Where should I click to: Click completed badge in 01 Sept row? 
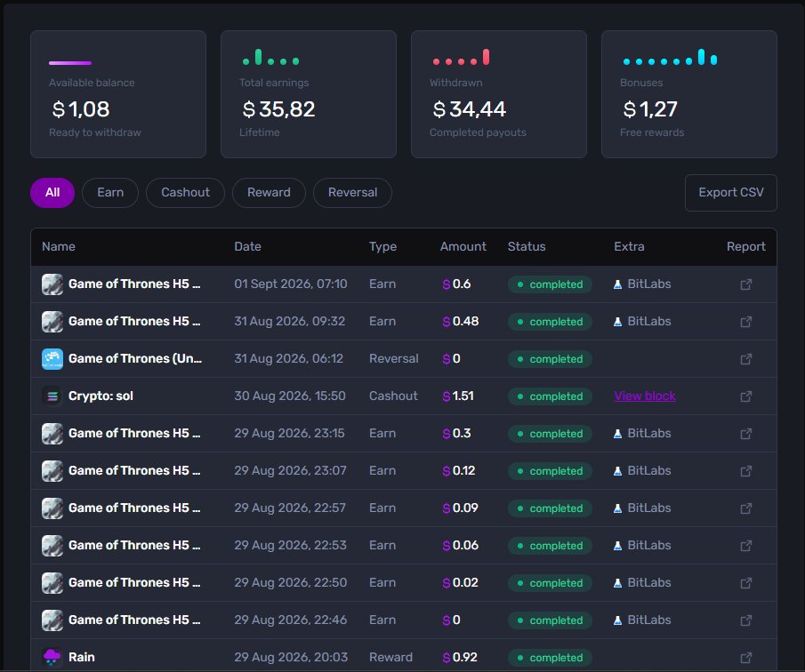(550, 284)
